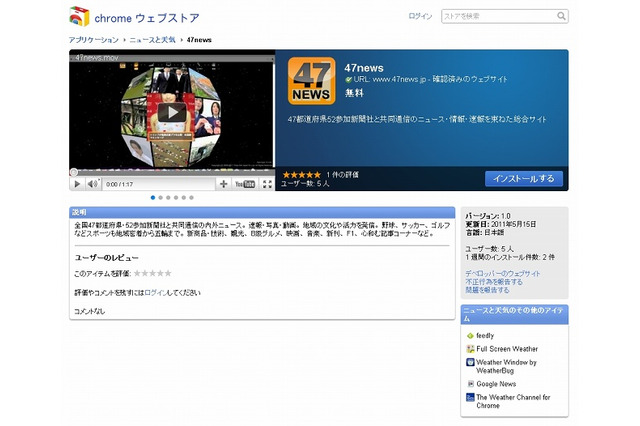This screenshot has height=426, width=640.
Task: Enter fullscreen with the expand icon
Action: [267, 184]
